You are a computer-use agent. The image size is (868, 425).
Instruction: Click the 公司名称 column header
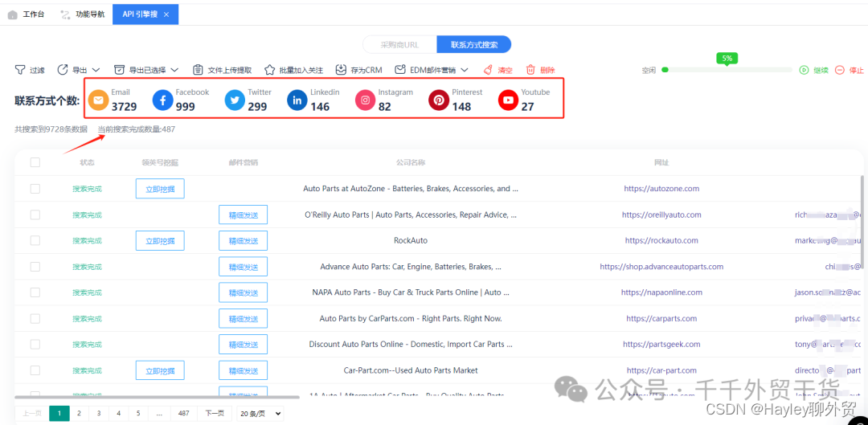pyautogui.click(x=410, y=162)
